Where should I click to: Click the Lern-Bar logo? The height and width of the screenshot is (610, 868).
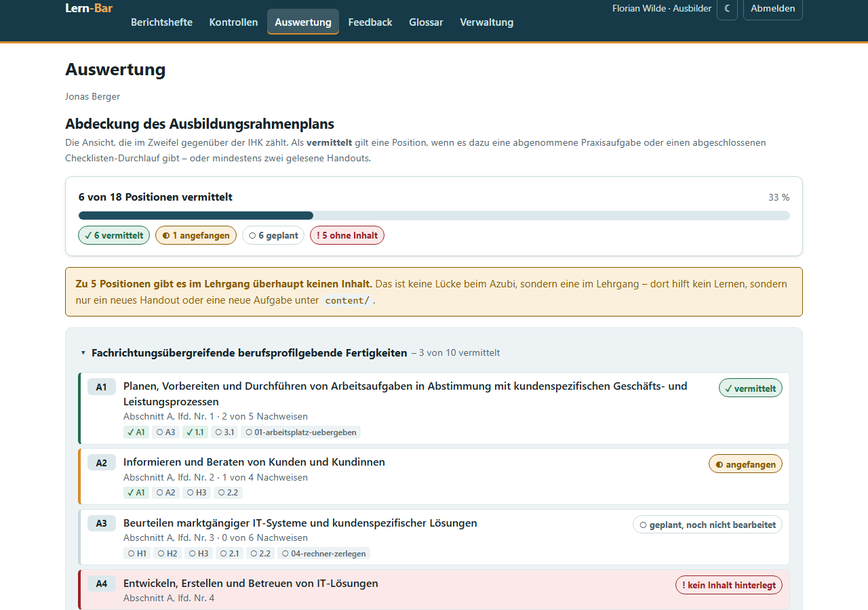89,8
